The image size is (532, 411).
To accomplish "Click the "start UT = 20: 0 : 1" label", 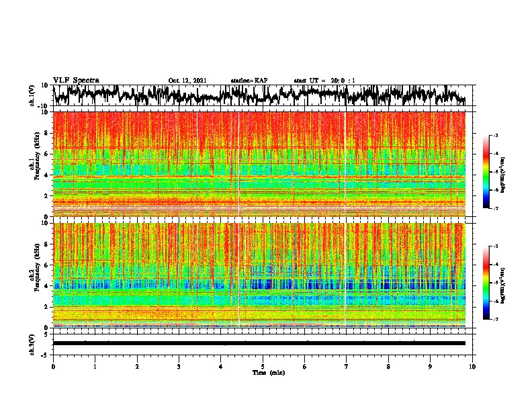I will [324, 81].
